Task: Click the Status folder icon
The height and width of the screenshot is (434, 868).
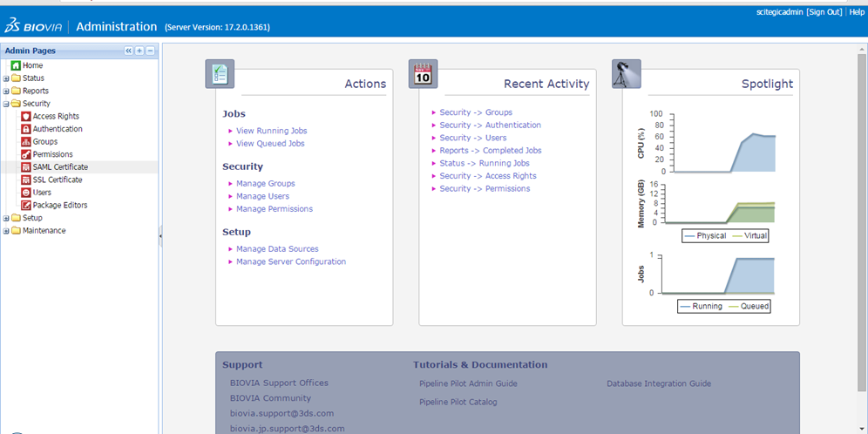Action: (16, 78)
